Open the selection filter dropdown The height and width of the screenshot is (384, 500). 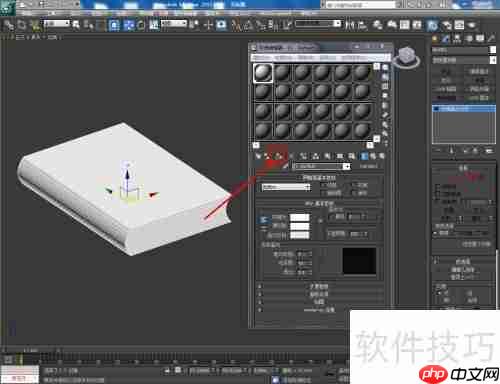tap(57, 23)
